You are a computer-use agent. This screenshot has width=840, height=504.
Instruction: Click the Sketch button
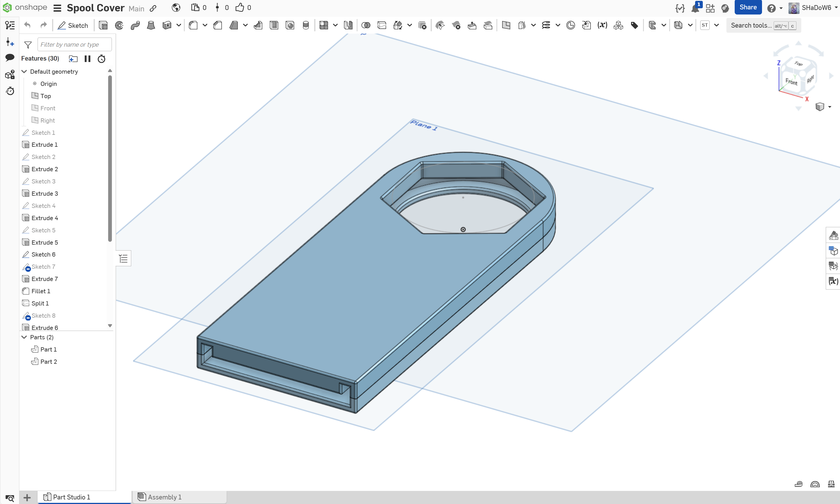pyautogui.click(x=73, y=26)
